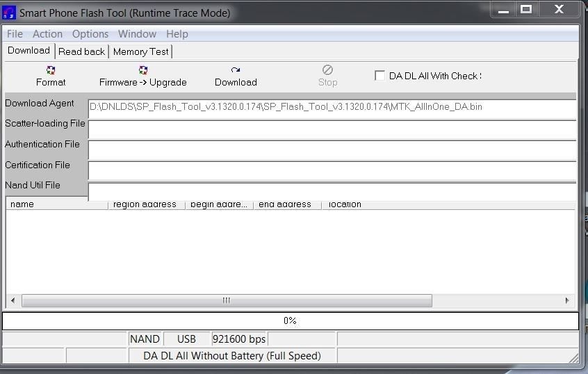Open the Options menu
Viewport: 588px width, 374px height.
pyautogui.click(x=90, y=34)
